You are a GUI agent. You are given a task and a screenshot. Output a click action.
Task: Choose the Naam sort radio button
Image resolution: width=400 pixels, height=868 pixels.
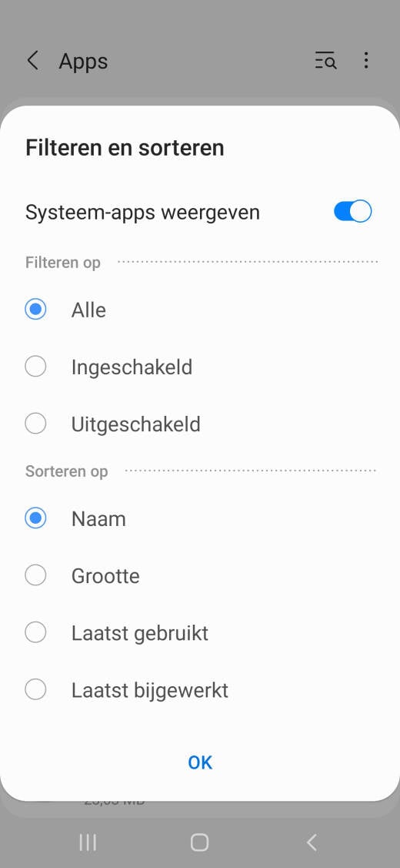point(35,518)
